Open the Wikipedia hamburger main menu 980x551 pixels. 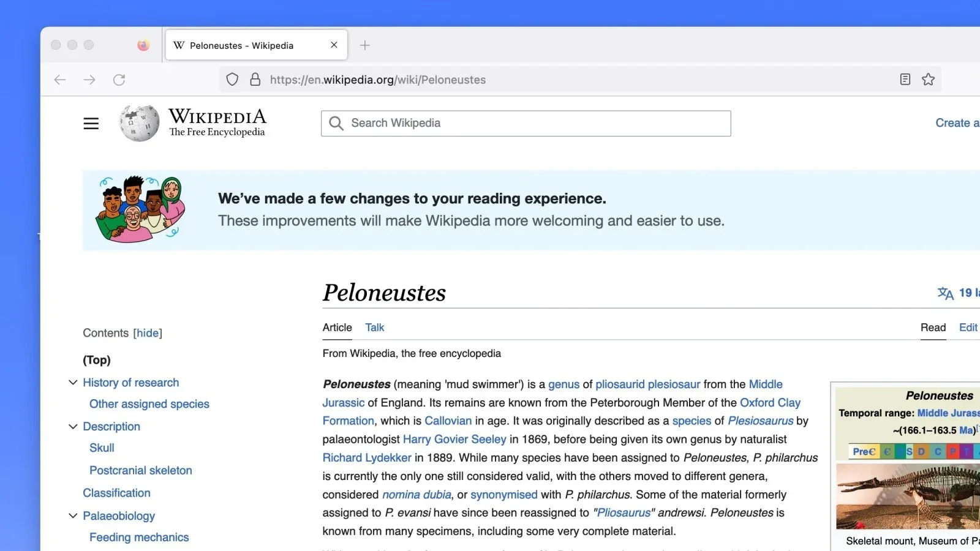[91, 123]
